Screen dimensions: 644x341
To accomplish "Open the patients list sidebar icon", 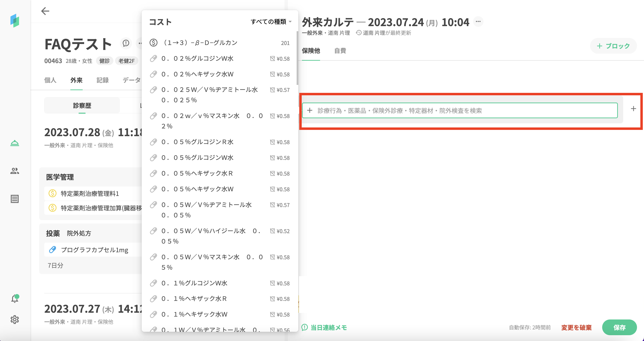I will pos(15,171).
